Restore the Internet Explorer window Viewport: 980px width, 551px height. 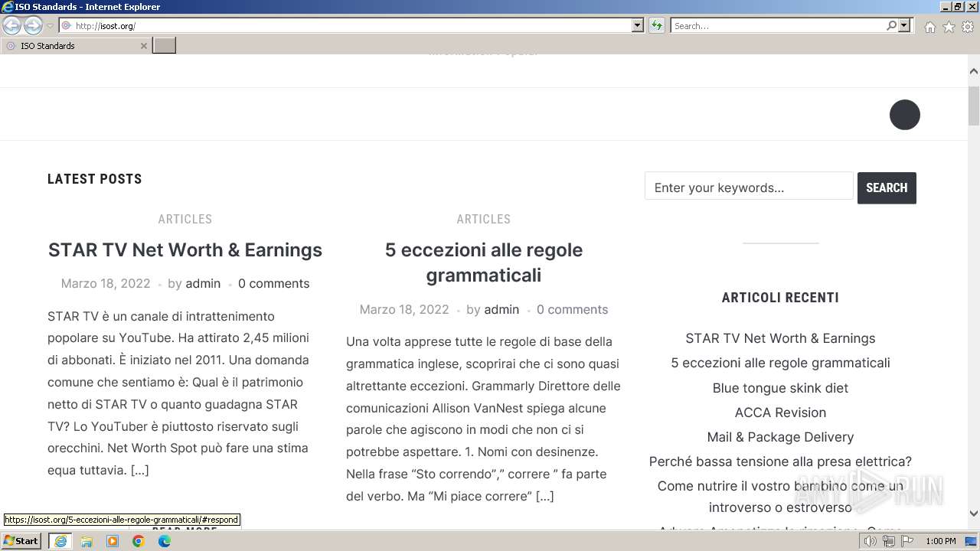point(958,7)
